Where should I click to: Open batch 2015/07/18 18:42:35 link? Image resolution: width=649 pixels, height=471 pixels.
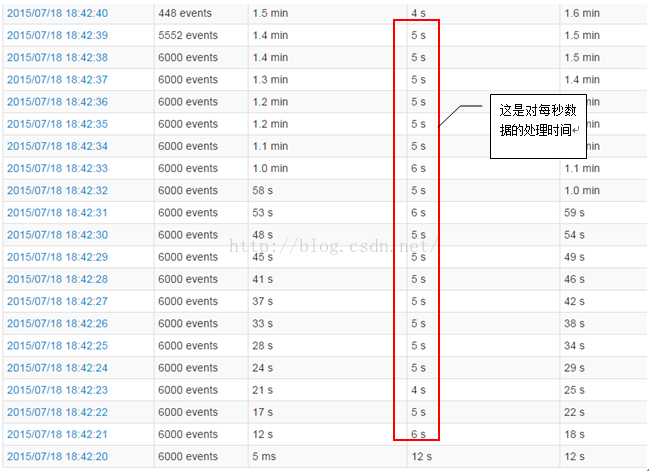(x=58, y=124)
